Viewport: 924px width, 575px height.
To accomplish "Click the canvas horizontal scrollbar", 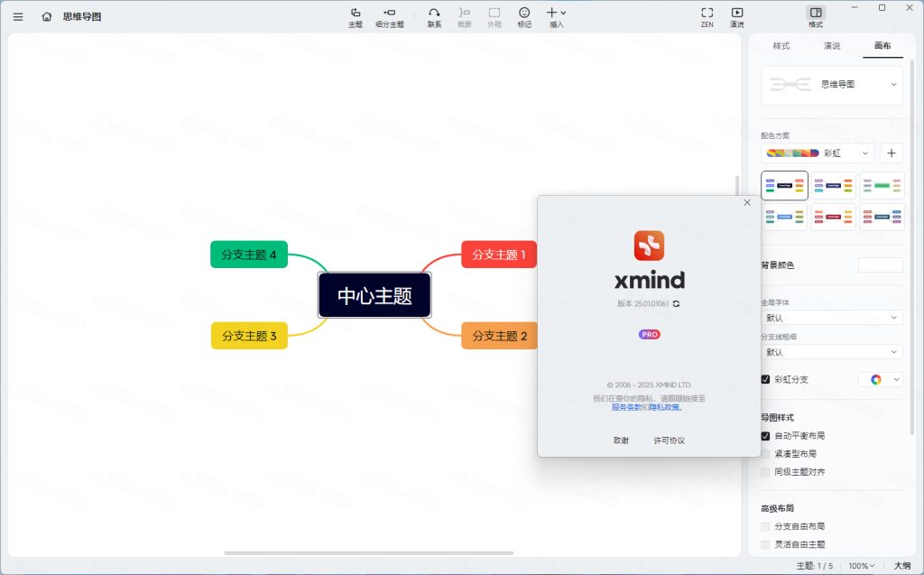I will (x=369, y=553).
